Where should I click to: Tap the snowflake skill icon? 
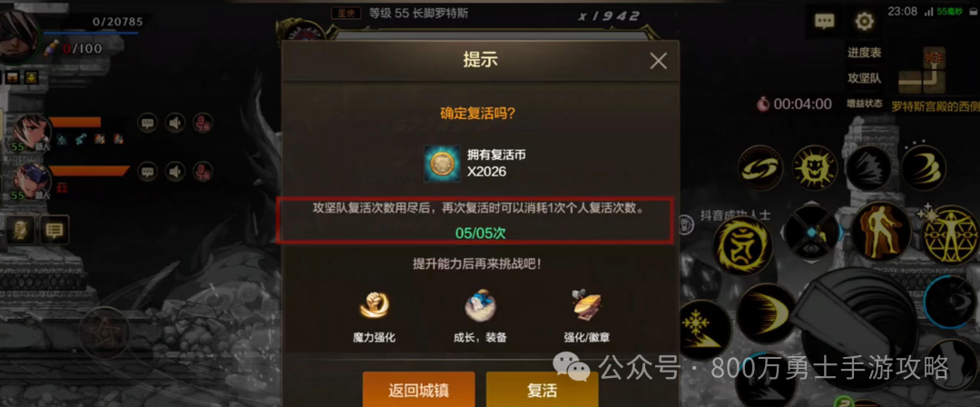(x=702, y=331)
